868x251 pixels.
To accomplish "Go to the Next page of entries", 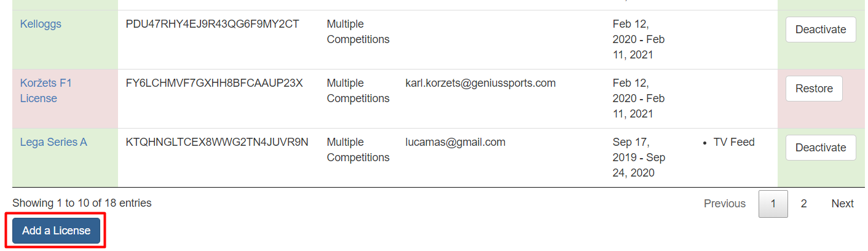I will pos(842,204).
